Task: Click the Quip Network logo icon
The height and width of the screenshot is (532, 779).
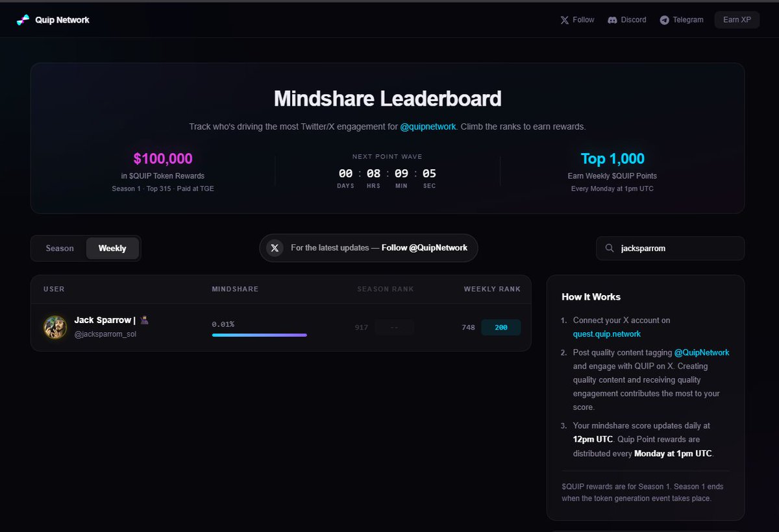Action: coord(21,19)
